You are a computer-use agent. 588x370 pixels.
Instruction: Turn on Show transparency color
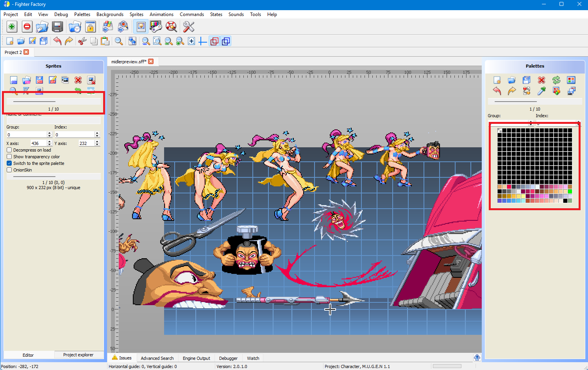pos(9,157)
